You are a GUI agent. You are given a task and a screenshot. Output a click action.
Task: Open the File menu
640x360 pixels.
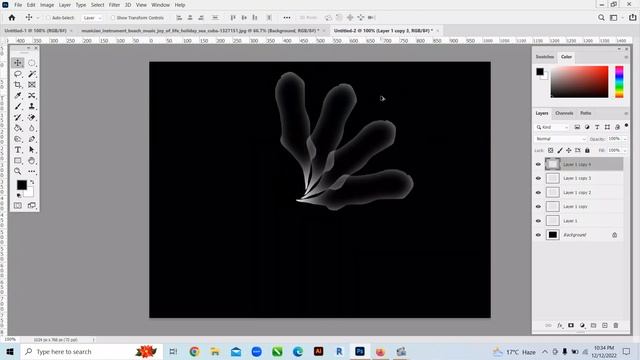point(18,5)
